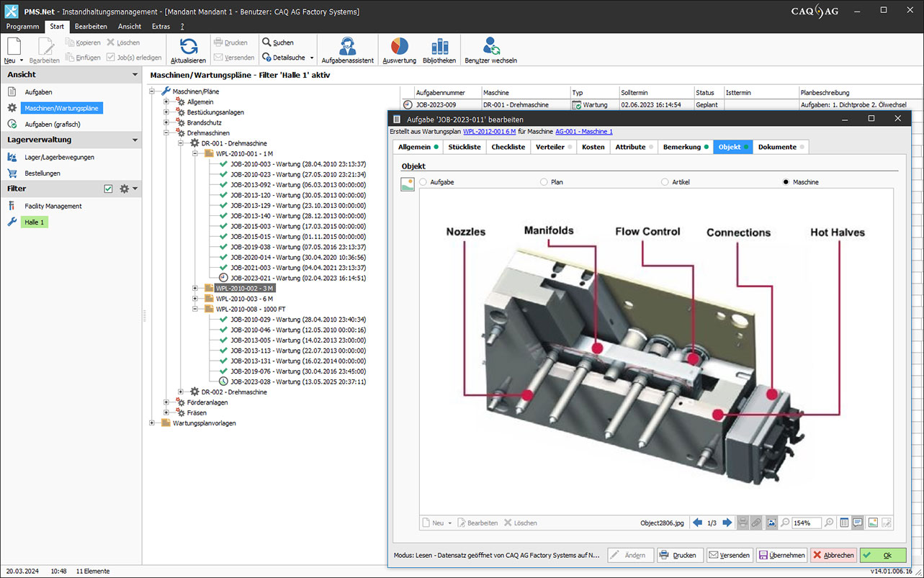Click the Suchen magnifier in ribbon
Image resolution: width=924 pixels, height=578 pixels.
(266, 42)
